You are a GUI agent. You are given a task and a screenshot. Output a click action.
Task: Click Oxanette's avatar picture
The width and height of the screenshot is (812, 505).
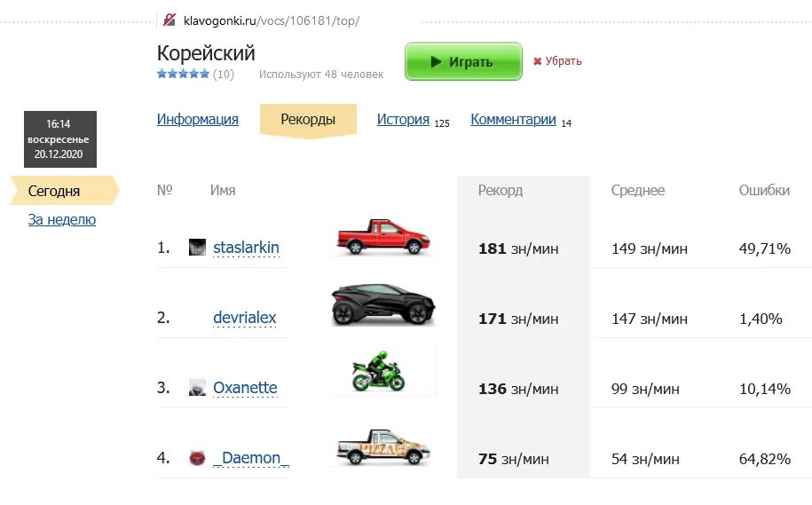pyautogui.click(x=197, y=388)
